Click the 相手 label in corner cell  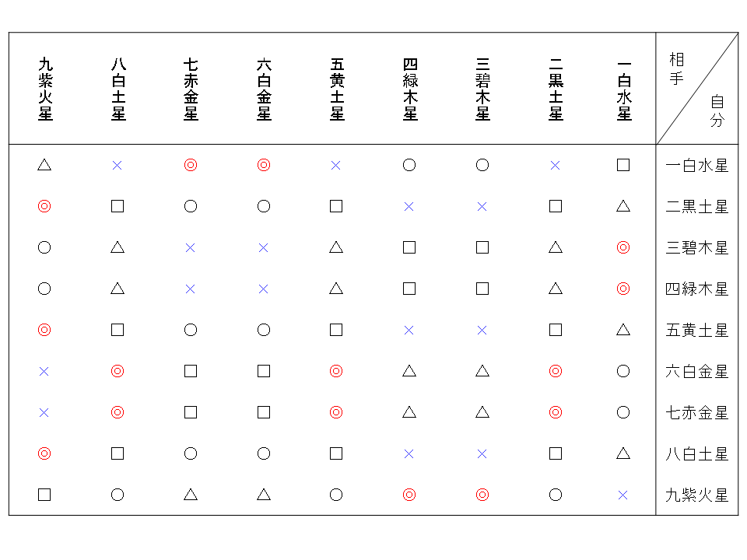tap(676, 69)
